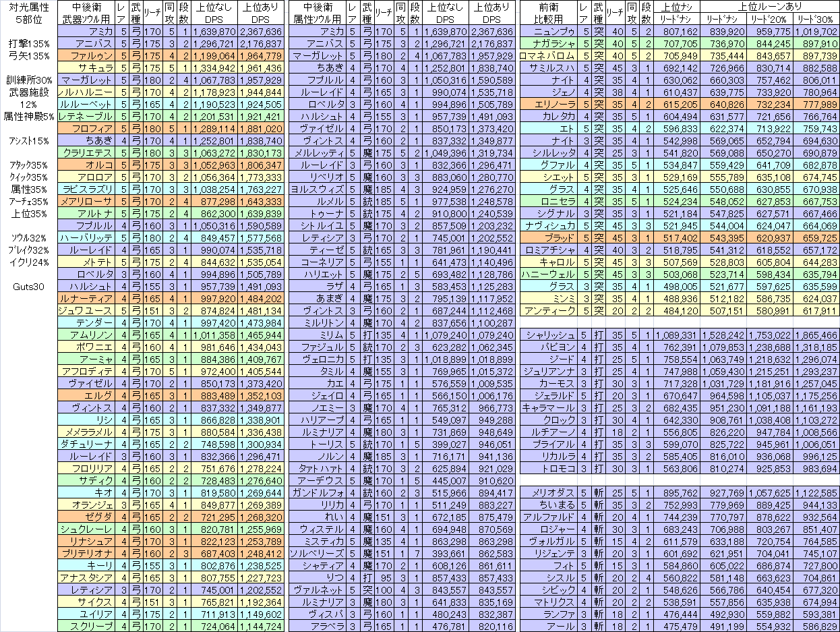Select the ナガラシャ name cell
The width and height of the screenshot is (840, 632).
(x=549, y=44)
